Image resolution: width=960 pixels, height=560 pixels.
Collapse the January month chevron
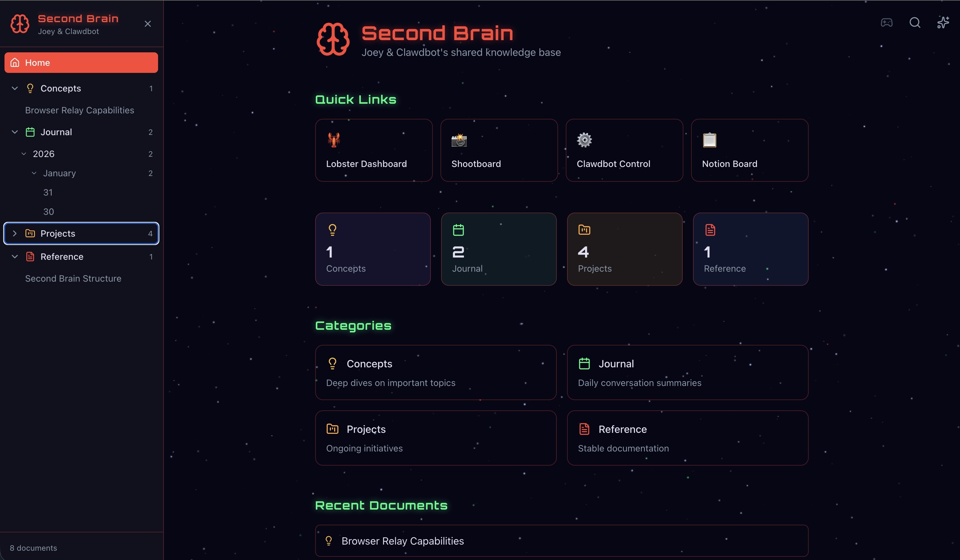coord(34,173)
